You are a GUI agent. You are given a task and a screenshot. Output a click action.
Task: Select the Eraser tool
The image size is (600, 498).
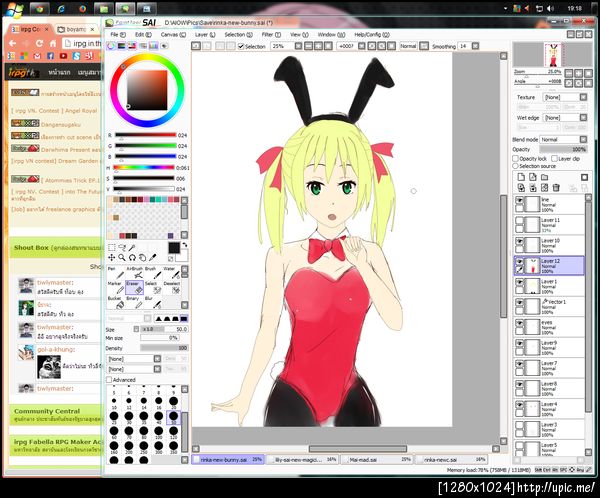point(134,287)
